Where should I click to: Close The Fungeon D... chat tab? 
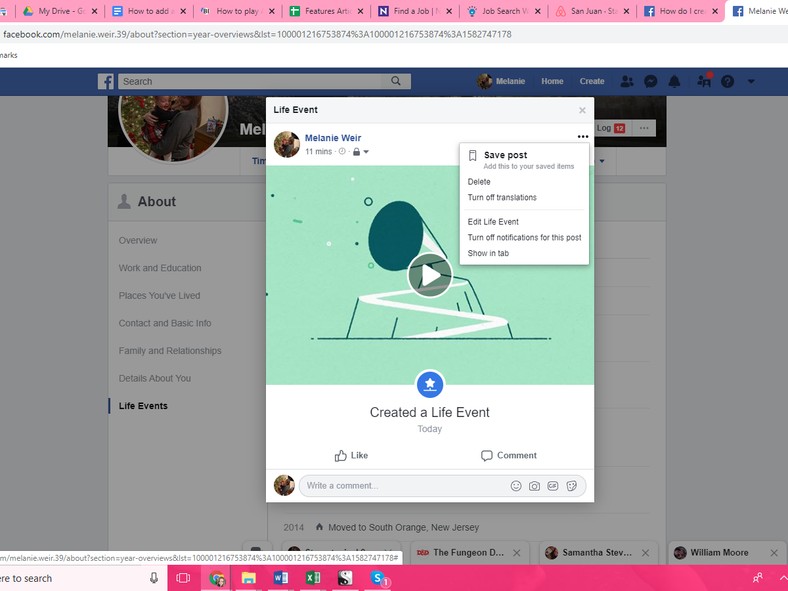click(517, 553)
